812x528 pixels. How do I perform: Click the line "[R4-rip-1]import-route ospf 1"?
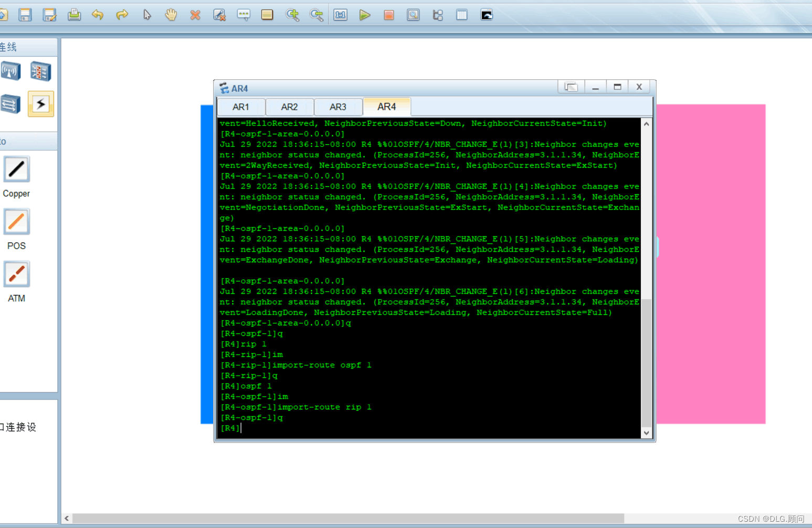click(x=296, y=365)
